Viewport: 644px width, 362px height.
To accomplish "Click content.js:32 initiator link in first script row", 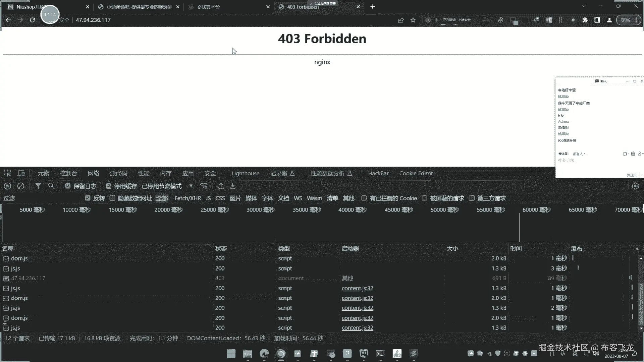I will [x=357, y=288].
